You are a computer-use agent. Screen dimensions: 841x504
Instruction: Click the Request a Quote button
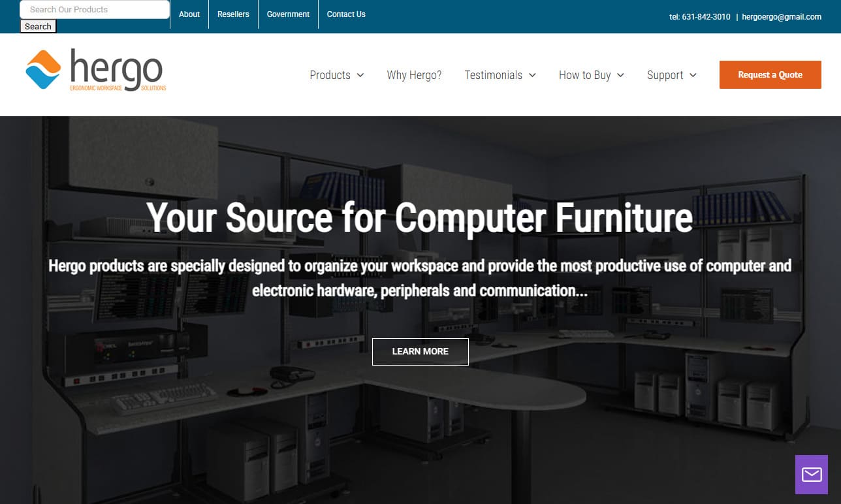pyautogui.click(x=770, y=74)
